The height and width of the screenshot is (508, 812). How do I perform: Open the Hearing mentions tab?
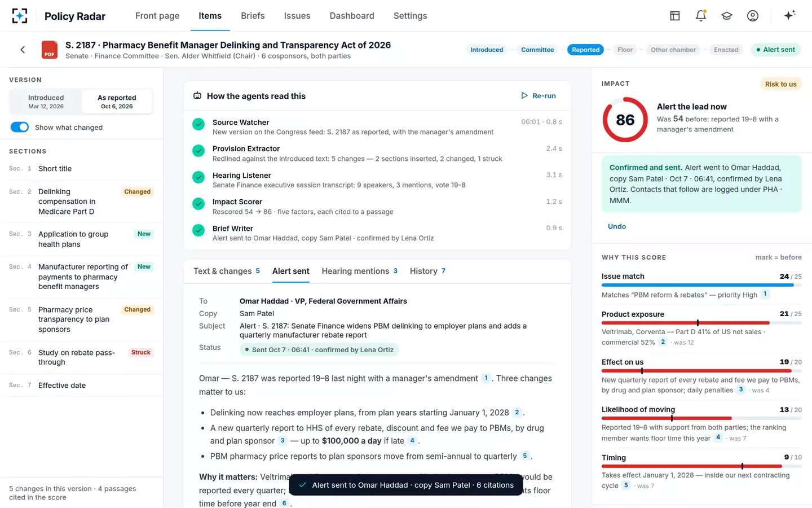pos(360,271)
